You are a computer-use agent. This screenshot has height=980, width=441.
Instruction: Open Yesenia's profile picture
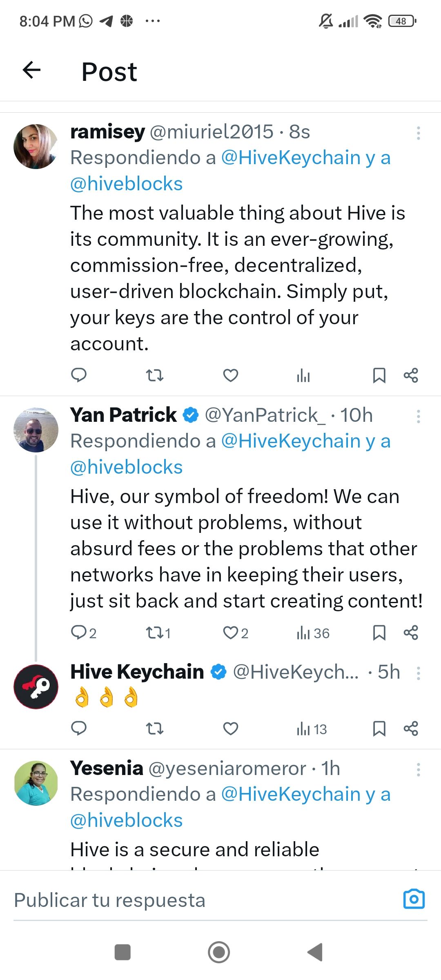point(36,783)
